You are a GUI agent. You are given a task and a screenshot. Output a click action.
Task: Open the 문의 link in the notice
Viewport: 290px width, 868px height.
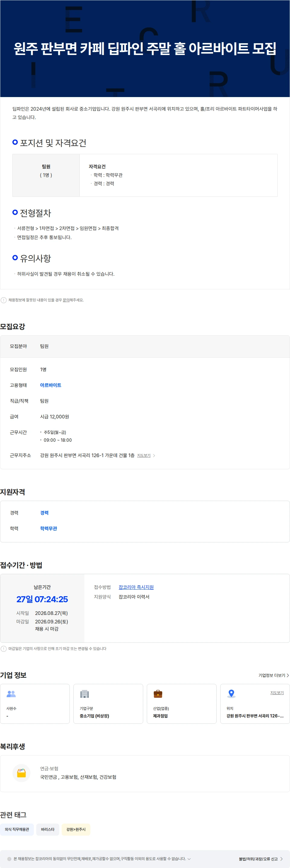(66, 300)
